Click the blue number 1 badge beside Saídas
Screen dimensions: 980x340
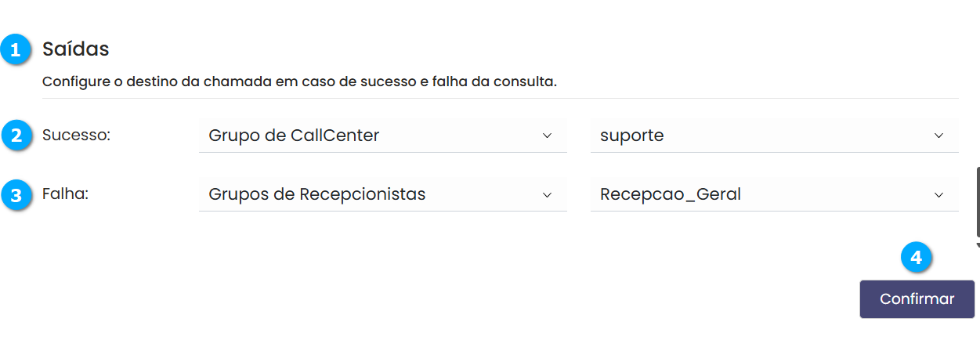pyautogui.click(x=15, y=50)
